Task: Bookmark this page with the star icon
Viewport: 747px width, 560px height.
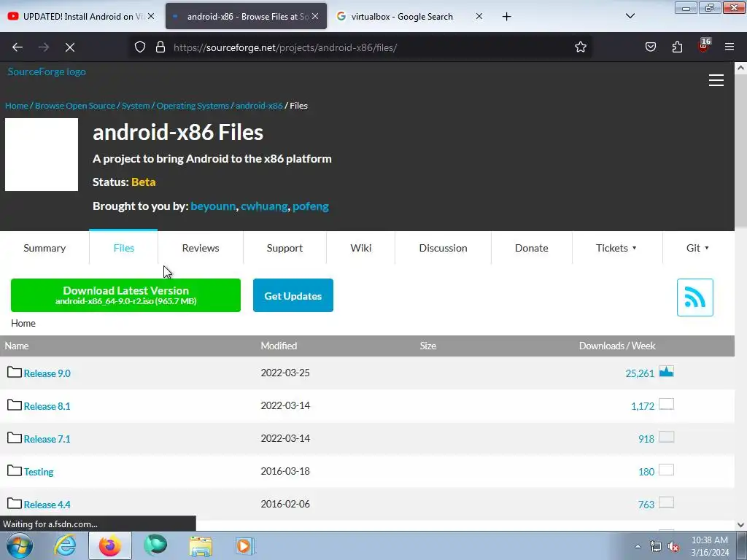Action: click(580, 47)
